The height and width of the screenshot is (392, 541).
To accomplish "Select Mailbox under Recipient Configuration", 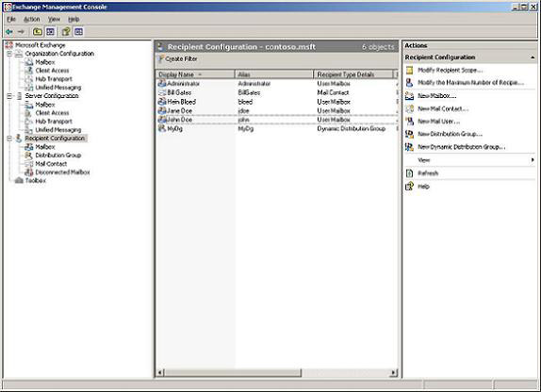I will point(45,147).
